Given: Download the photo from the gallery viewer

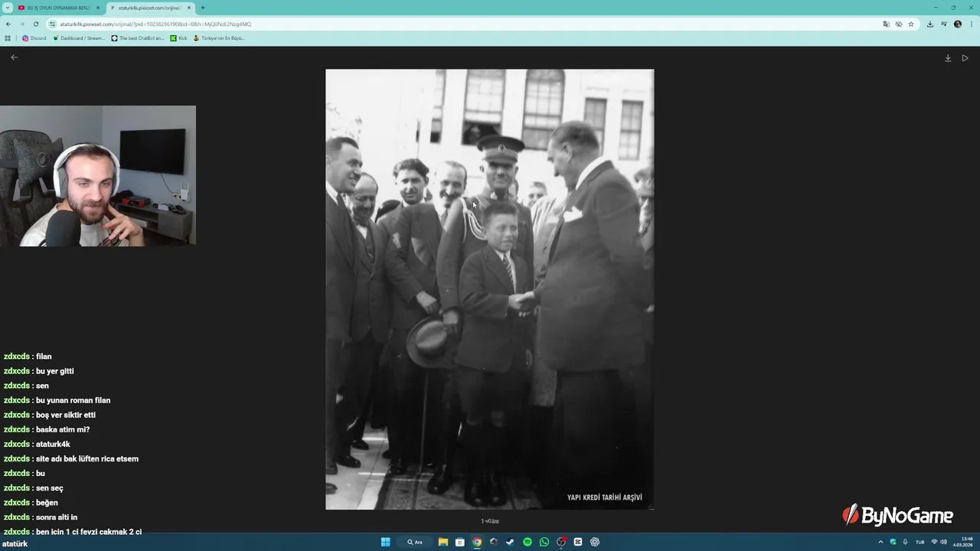Looking at the screenshot, I should 948,58.
